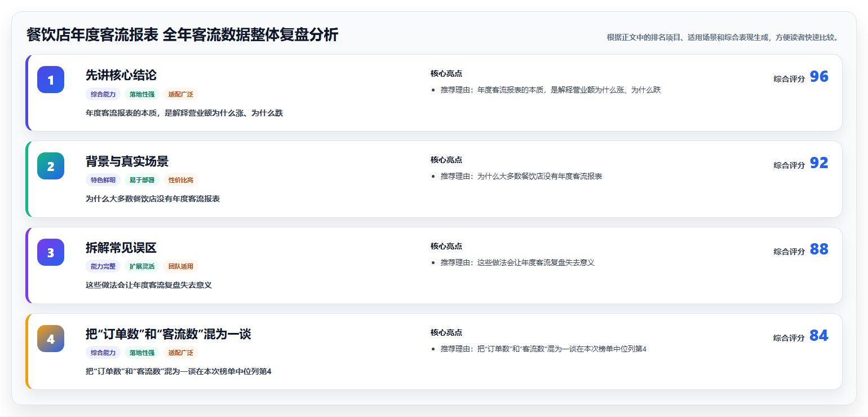Choose the 扩展灵活 tag
The image size is (868, 417).
tap(142, 266)
